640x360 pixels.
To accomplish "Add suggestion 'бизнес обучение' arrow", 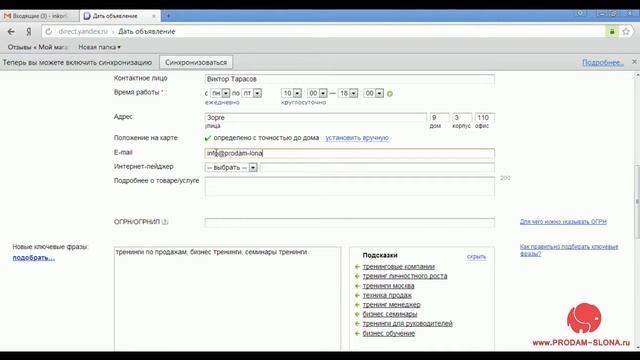I will (x=357, y=333).
